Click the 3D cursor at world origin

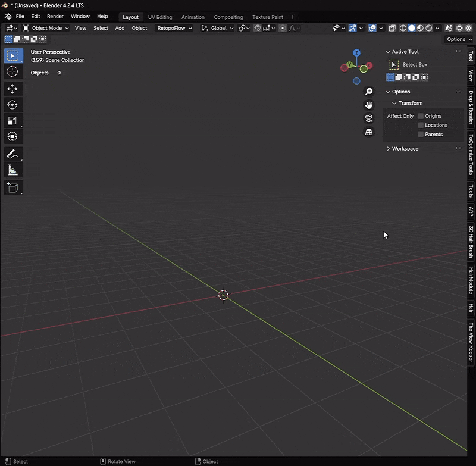pos(223,295)
